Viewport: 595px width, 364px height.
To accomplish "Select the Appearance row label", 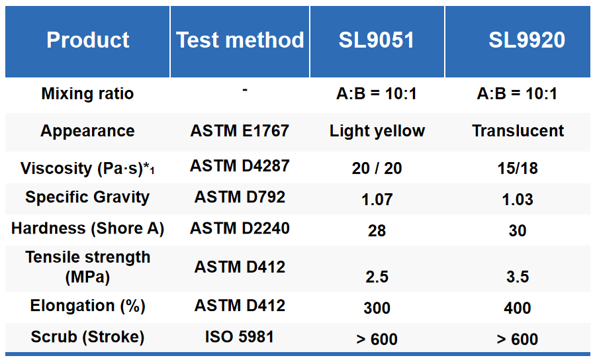I will pyautogui.click(x=87, y=131).
